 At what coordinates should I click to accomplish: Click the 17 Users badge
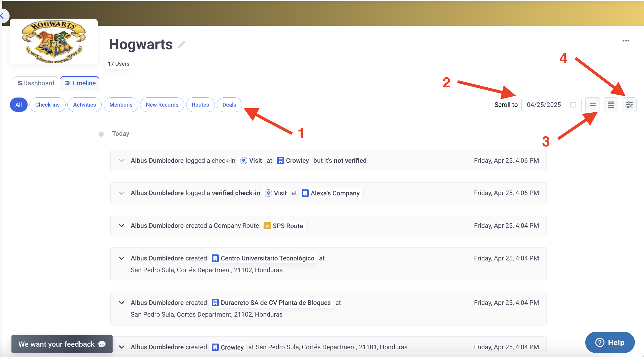point(119,64)
